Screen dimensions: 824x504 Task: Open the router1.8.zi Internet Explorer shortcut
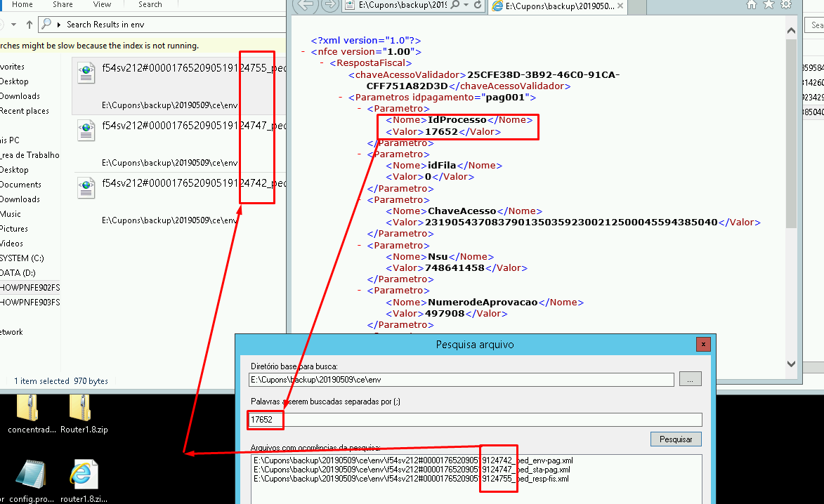tap(84, 475)
